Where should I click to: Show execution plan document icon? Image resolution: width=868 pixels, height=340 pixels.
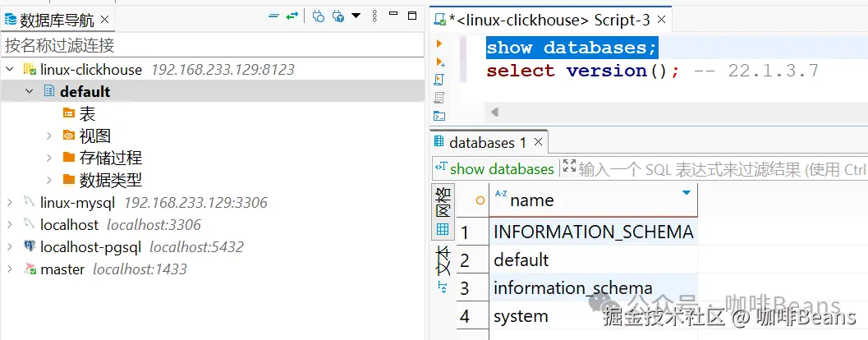tap(439, 98)
